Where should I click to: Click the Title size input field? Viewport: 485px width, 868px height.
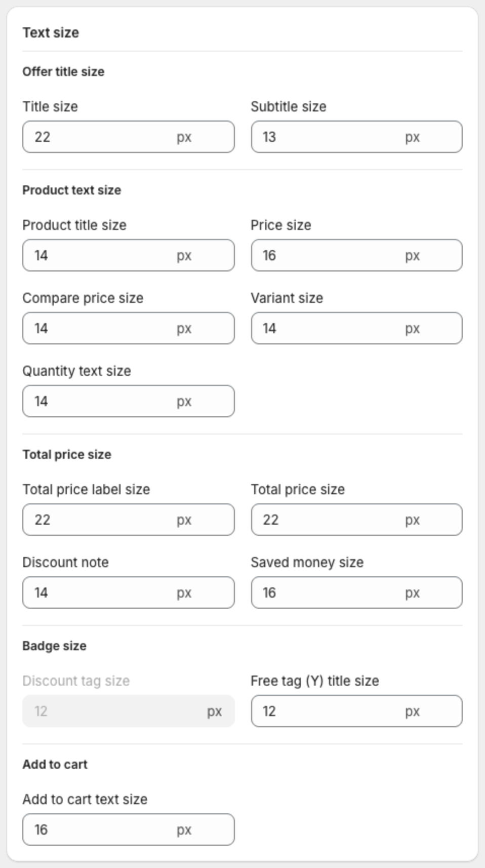pyautogui.click(x=129, y=137)
